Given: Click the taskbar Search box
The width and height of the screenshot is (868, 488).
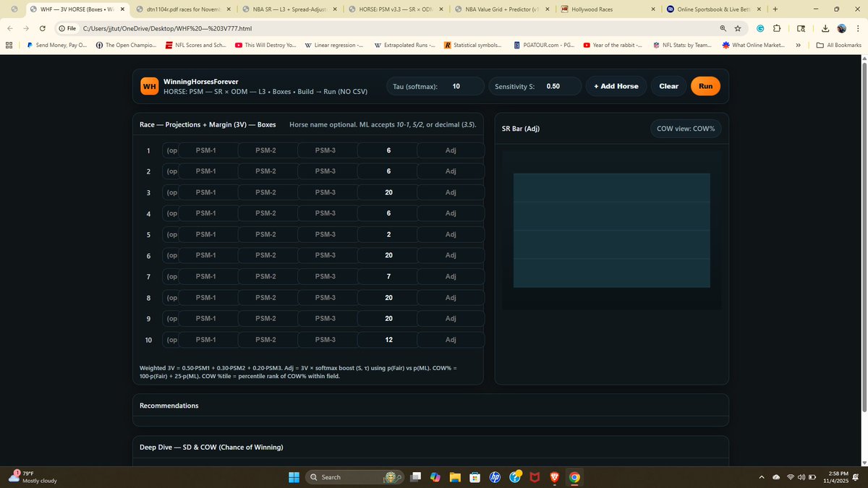Looking at the screenshot, I should 354,477.
